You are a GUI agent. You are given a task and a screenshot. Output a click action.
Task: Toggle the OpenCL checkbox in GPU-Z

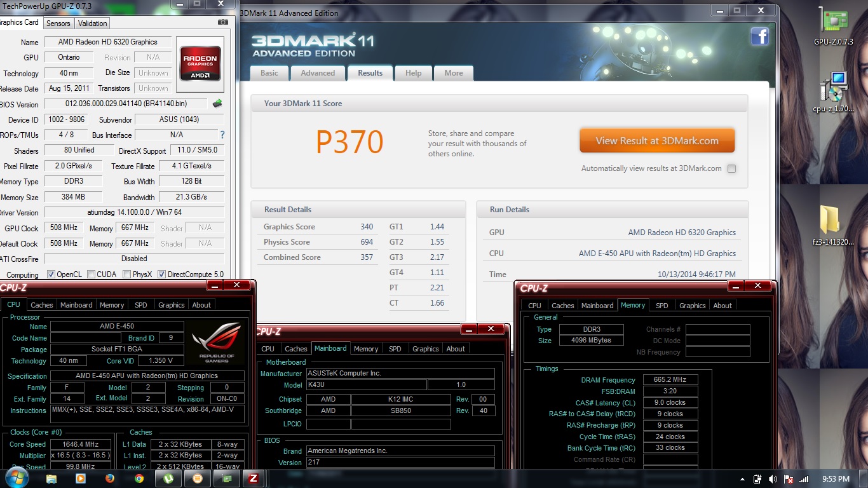click(51, 274)
